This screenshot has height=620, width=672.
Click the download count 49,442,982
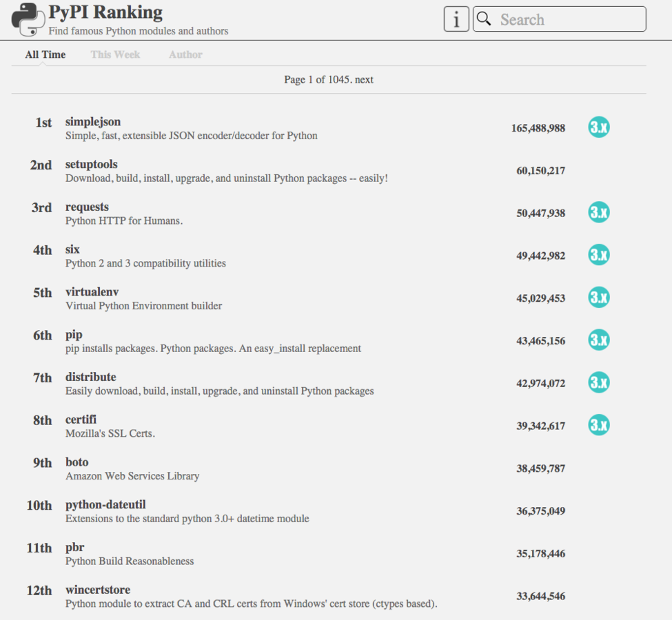point(541,256)
